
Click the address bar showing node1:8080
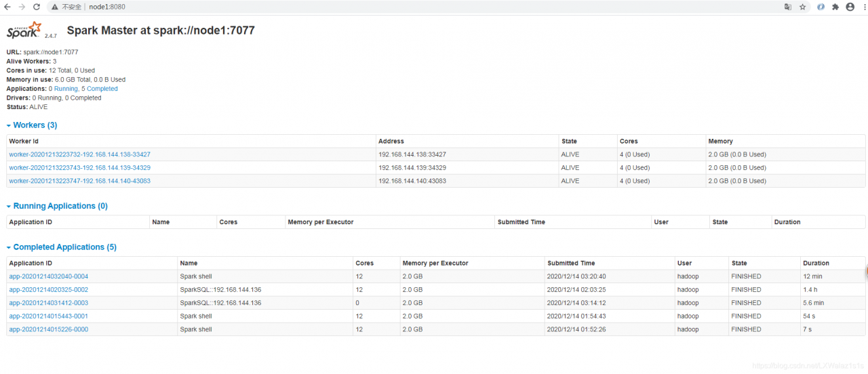tap(271, 7)
